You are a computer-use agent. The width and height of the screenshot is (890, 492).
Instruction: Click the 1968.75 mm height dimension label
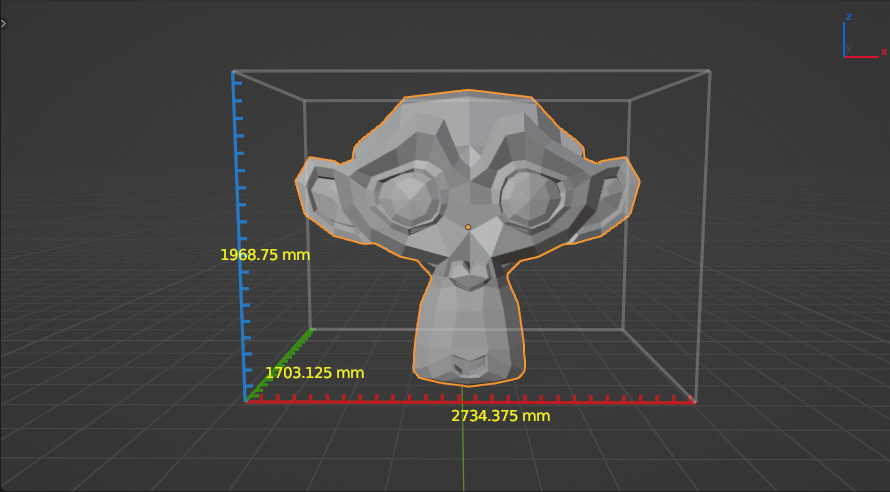click(265, 255)
